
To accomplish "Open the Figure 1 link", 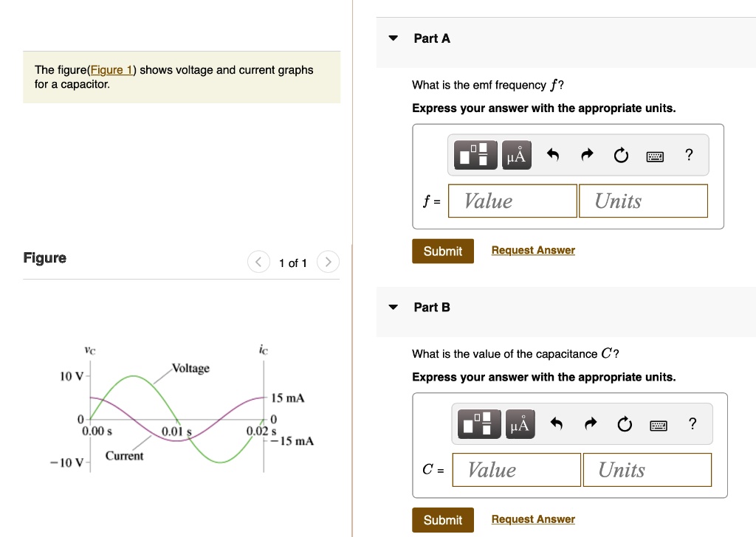I will pyautogui.click(x=111, y=70).
